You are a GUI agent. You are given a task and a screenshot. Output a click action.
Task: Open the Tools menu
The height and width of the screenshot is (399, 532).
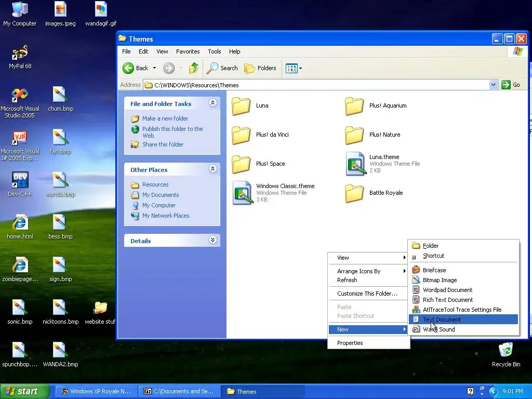(x=215, y=51)
